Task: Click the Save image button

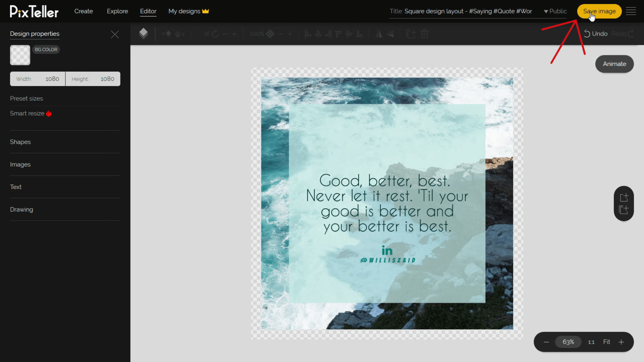Action: (599, 11)
